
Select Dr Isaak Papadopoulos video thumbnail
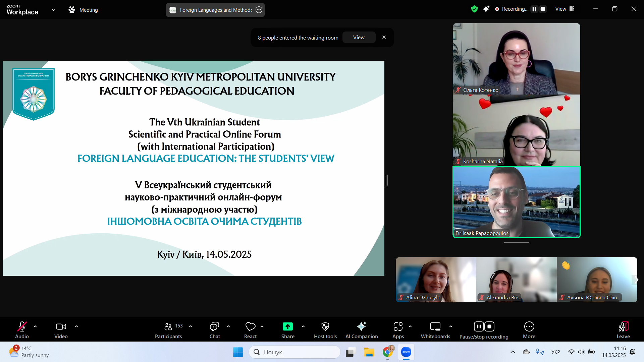coord(516,202)
